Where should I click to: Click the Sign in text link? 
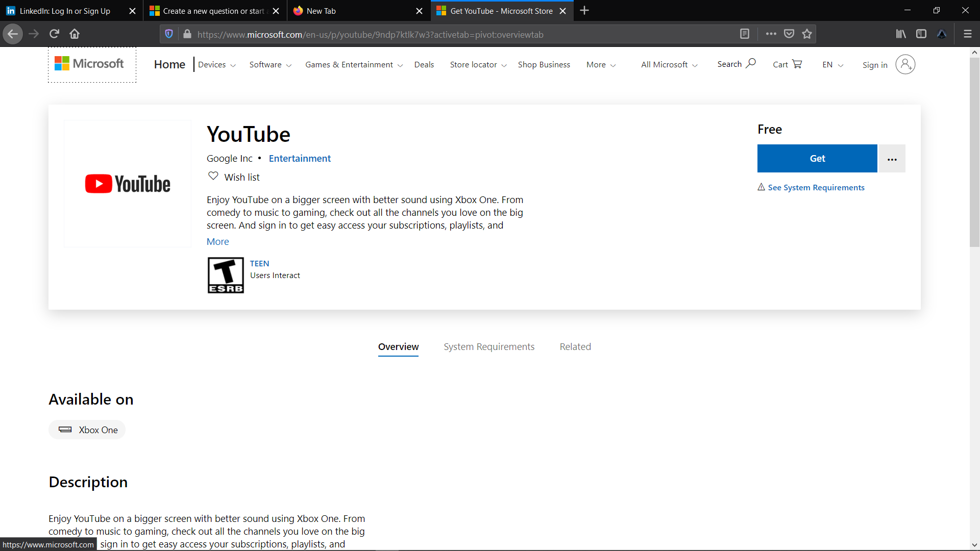875,65
